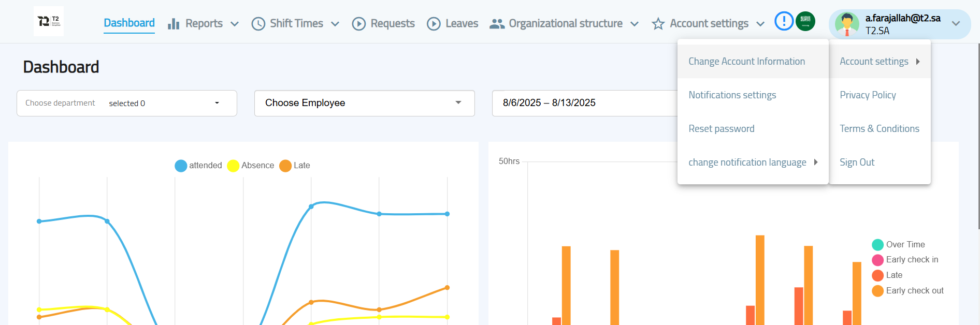The image size is (980, 325).
Task: Click the Saudi flag language icon
Action: [x=805, y=21]
